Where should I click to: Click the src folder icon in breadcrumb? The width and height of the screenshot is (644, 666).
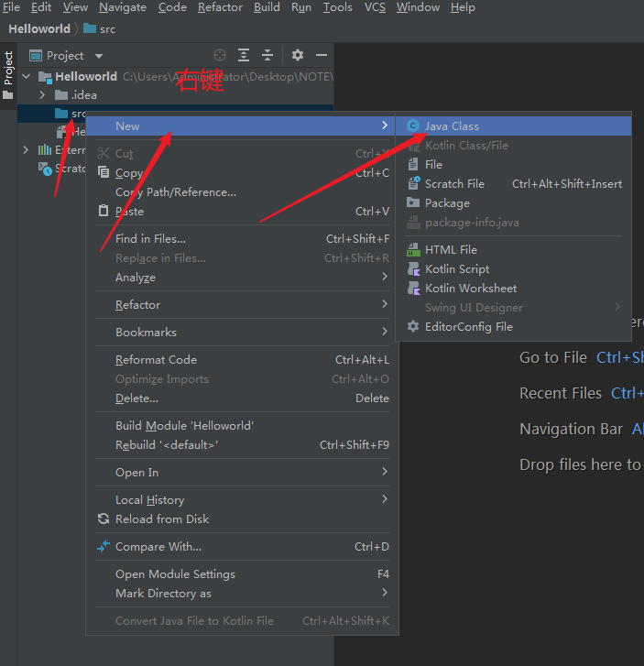90,29
